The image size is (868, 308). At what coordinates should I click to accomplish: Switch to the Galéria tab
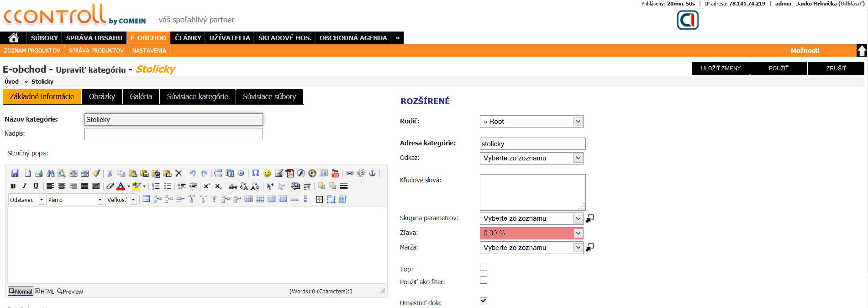[x=141, y=97]
